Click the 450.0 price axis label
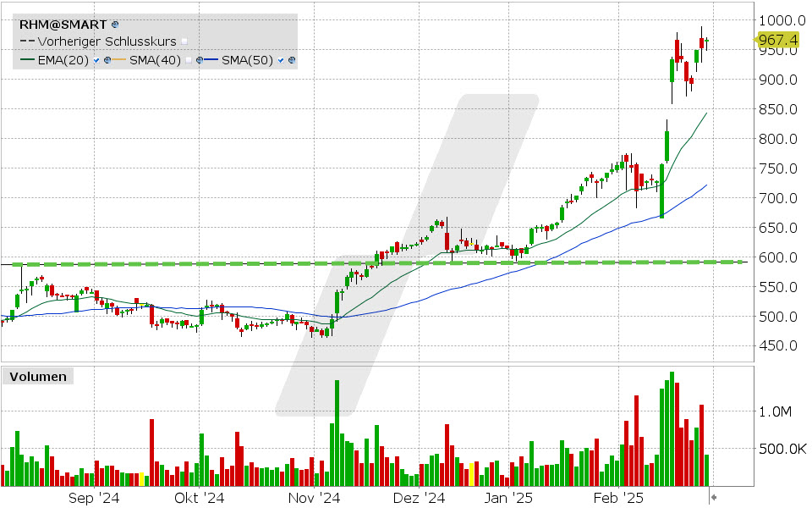812x508 pixels. (x=778, y=345)
